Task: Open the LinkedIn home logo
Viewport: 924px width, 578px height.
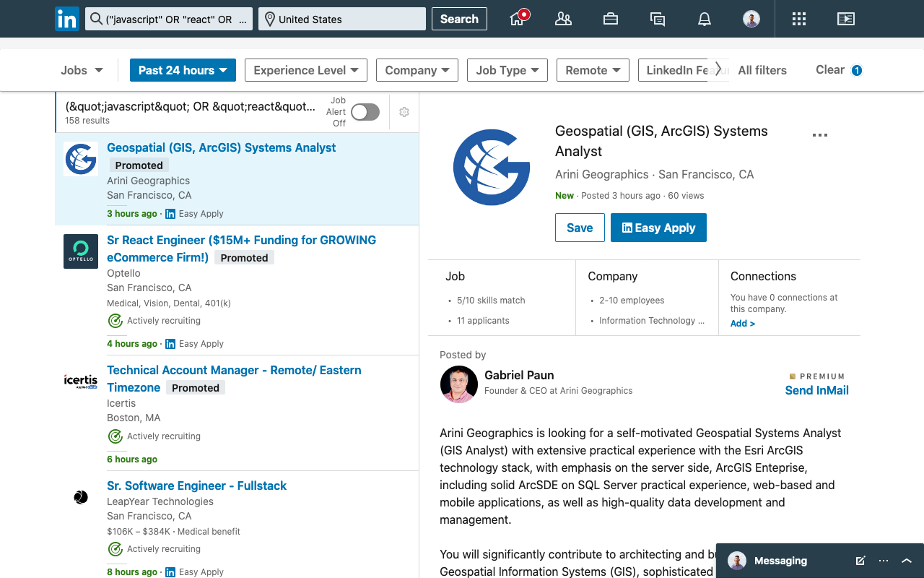Action: click(x=67, y=19)
